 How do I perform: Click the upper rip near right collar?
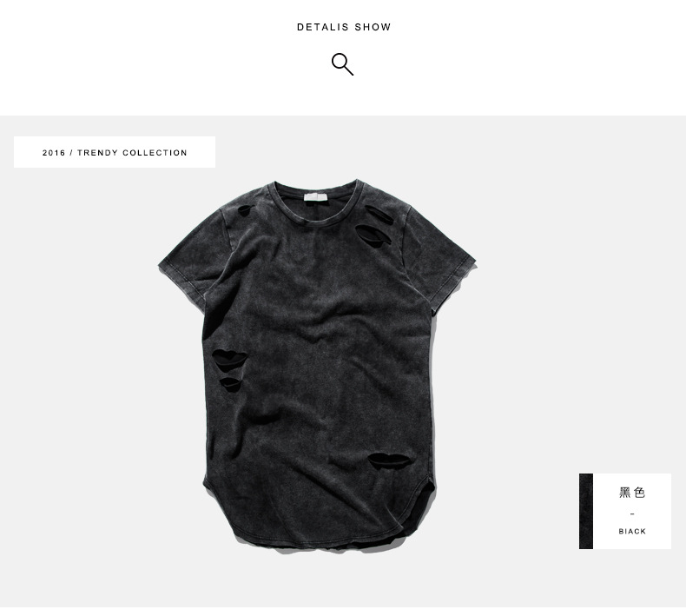tap(379, 215)
